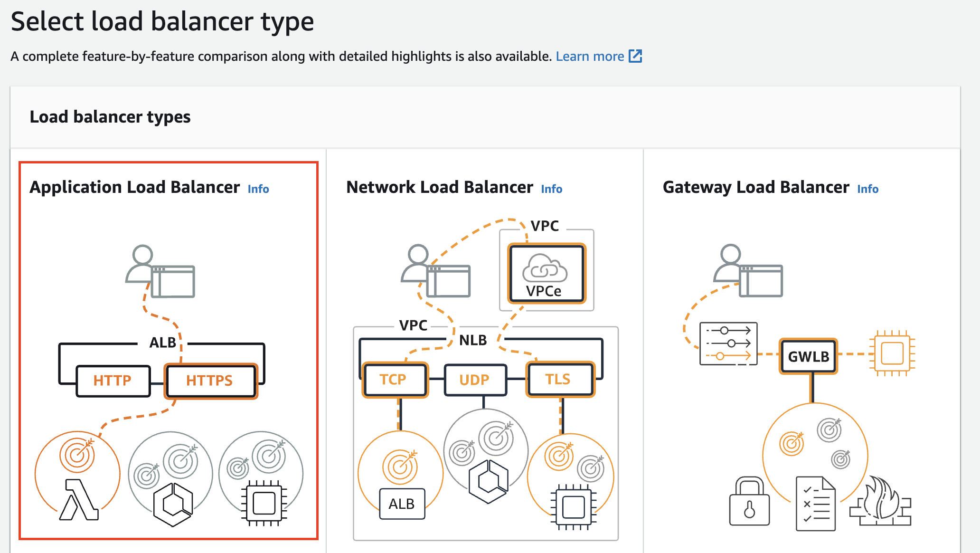Screen dimensions: 980x553
Task: Select the Network Load Balancer heading
Action: [440, 187]
